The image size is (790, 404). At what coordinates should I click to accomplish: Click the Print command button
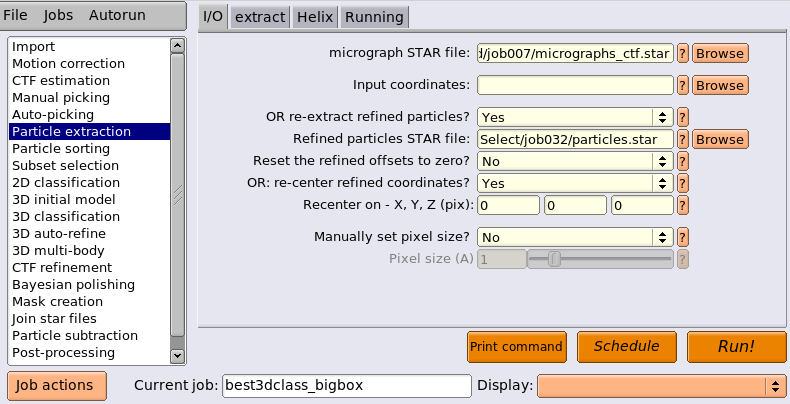pyautogui.click(x=516, y=347)
